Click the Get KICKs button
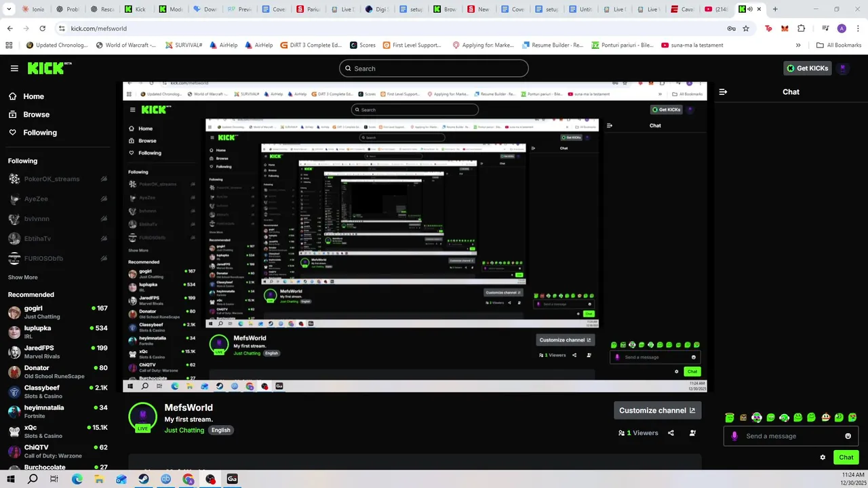868x488 pixels. (x=807, y=68)
